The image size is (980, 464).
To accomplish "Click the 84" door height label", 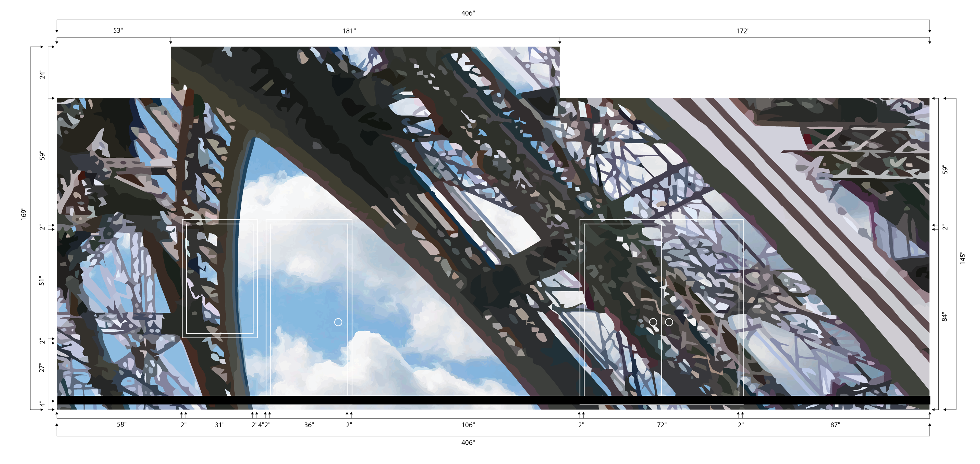I will (945, 317).
